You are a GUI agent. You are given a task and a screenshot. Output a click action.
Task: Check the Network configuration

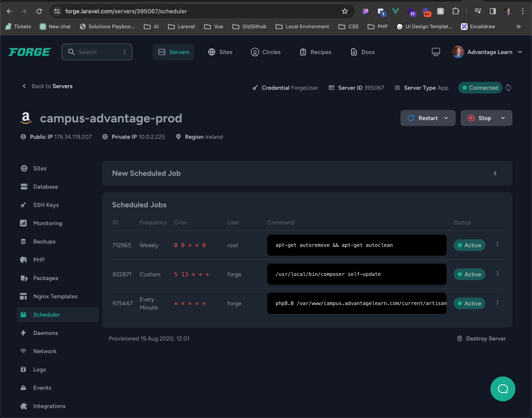[x=45, y=351]
